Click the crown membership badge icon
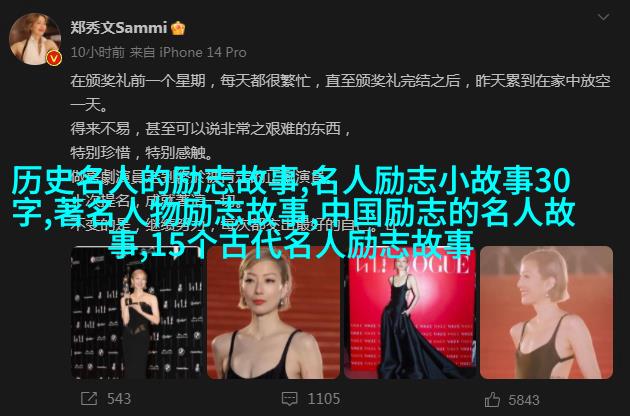630x416 pixels. 178,28
